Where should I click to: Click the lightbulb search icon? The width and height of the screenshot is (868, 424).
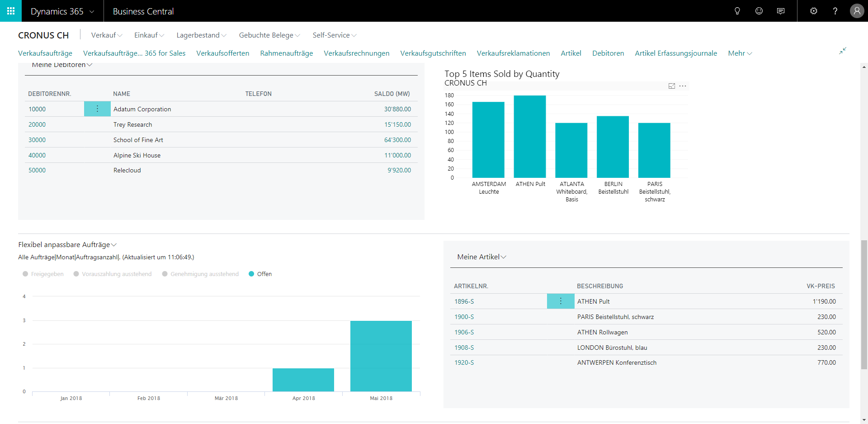(737, 11)
